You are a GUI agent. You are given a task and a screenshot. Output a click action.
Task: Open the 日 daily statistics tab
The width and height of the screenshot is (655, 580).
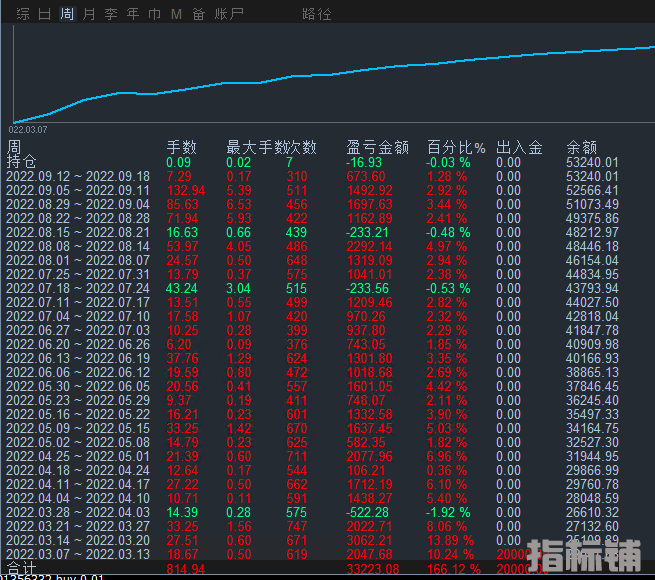click(44, 14)
